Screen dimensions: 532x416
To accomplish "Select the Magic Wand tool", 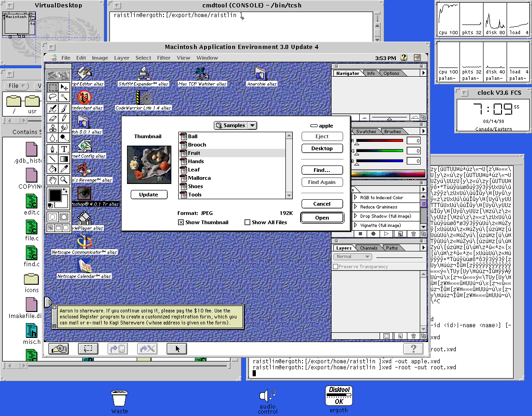I will click(64, 98).
